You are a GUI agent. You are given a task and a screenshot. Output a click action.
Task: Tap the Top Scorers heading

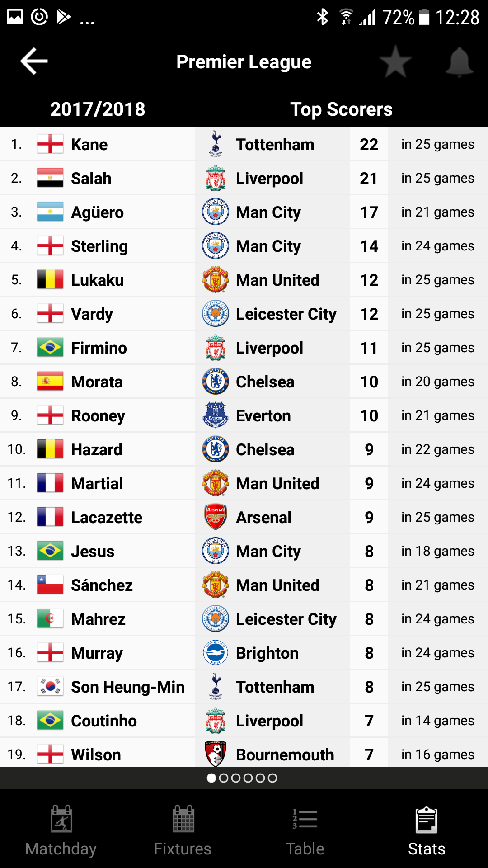click(x=341, y=109)
